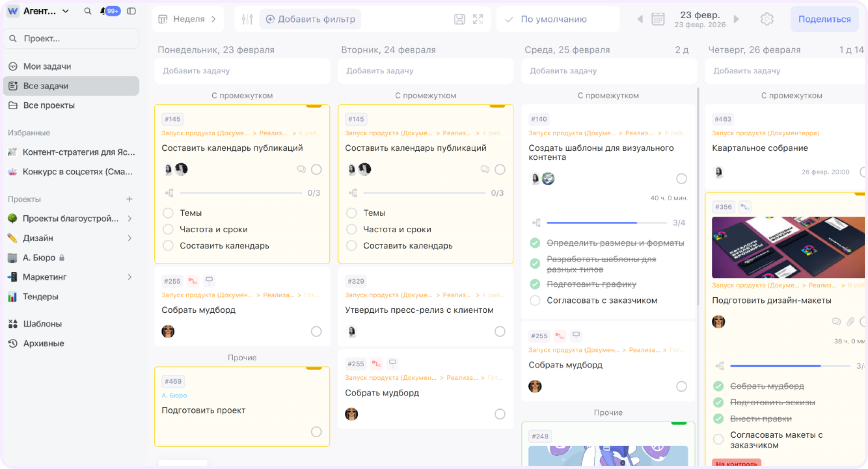Mark Подготовить проект task complete

(317, 432)
